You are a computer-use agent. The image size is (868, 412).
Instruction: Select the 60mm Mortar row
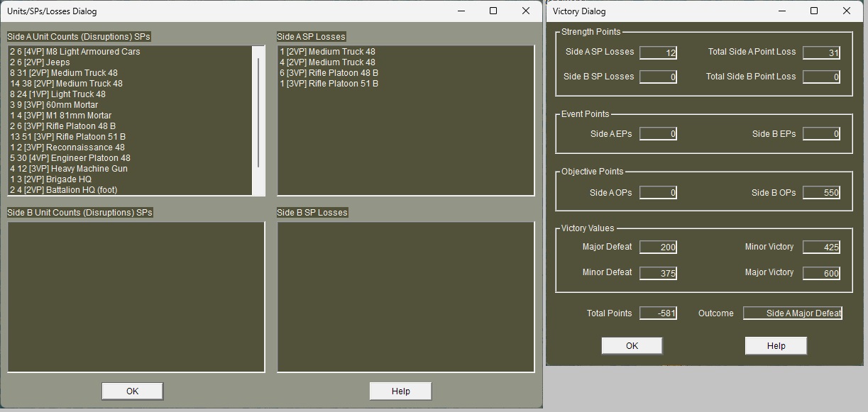click(x=131, y=105)
